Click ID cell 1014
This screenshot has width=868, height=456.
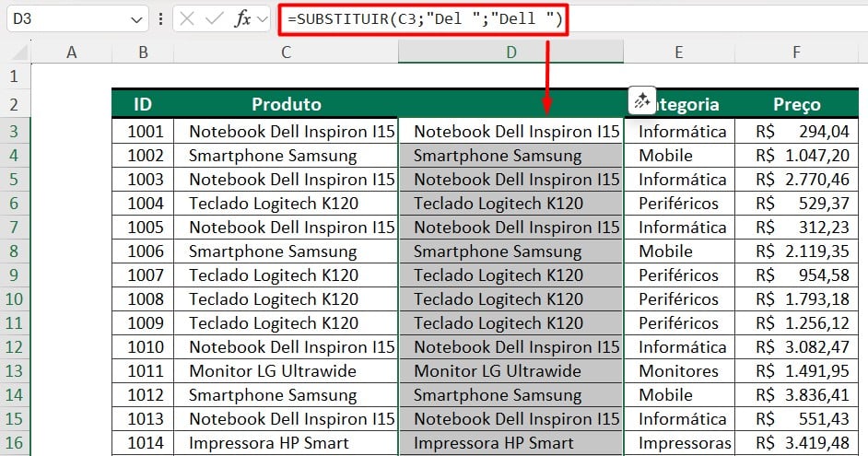pyautogui.click(x=143, y=443)
